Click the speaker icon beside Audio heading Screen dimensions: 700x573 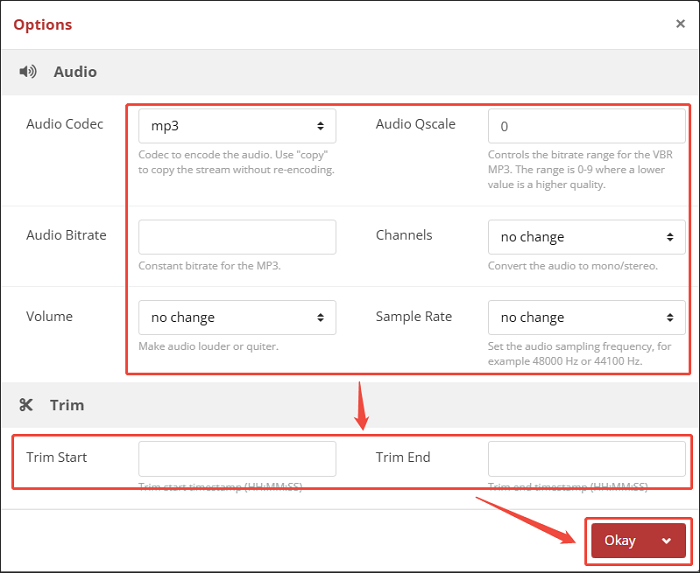27,72
